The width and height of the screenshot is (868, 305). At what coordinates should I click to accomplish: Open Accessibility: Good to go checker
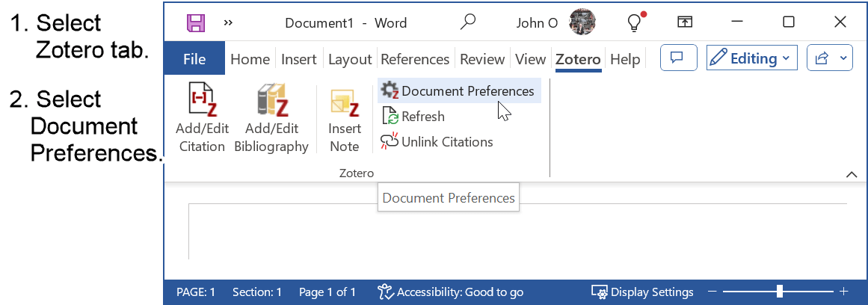(x=450, y=292)
